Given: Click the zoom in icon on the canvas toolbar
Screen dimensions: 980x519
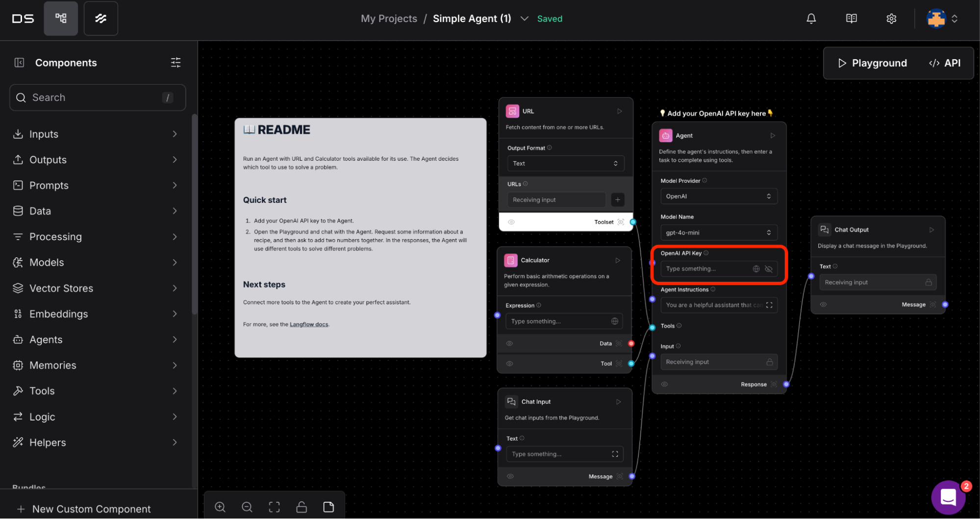Looking at the screenshot, I should 220,507.
